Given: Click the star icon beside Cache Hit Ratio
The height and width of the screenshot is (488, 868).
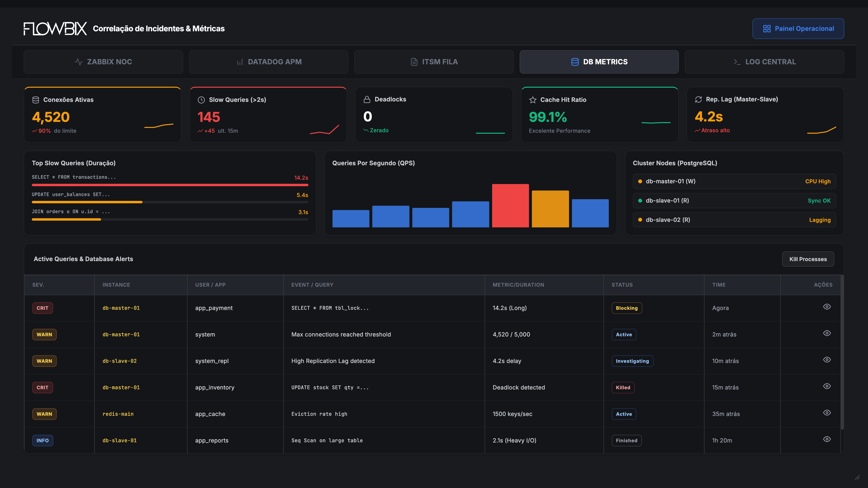Looking at the screenshot, I should point(533,100).
